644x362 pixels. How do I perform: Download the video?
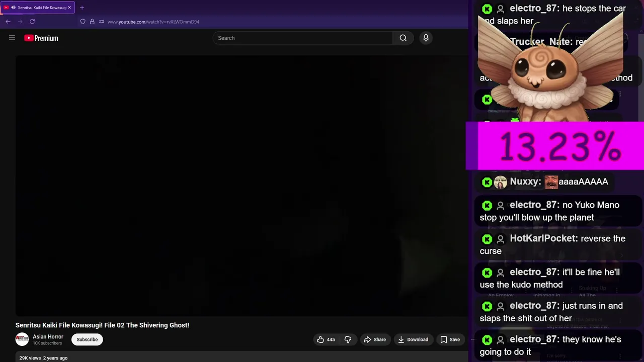(x=413, y=339)
